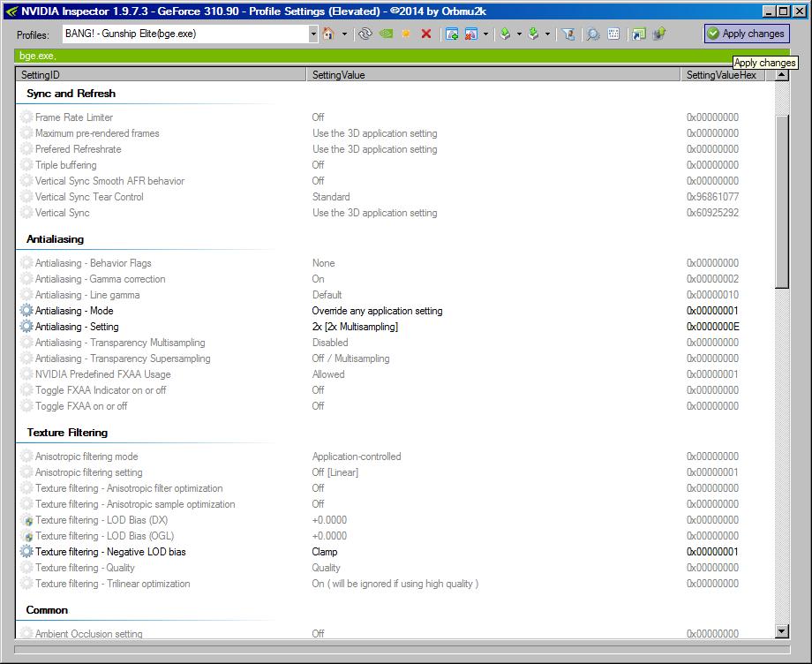This screenshot has height=664, width=812.
Task: Click the SettingValueHex column header
Action: click(x=722, y=74)
